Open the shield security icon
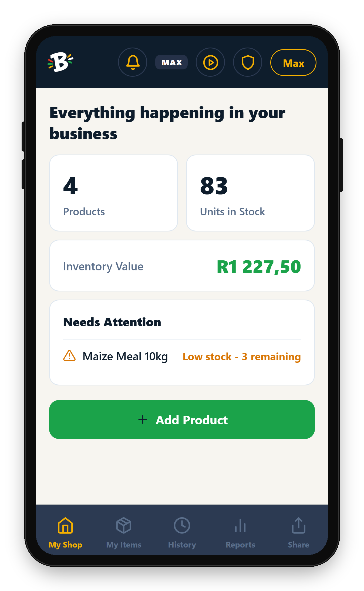 [x=248, y=62]
